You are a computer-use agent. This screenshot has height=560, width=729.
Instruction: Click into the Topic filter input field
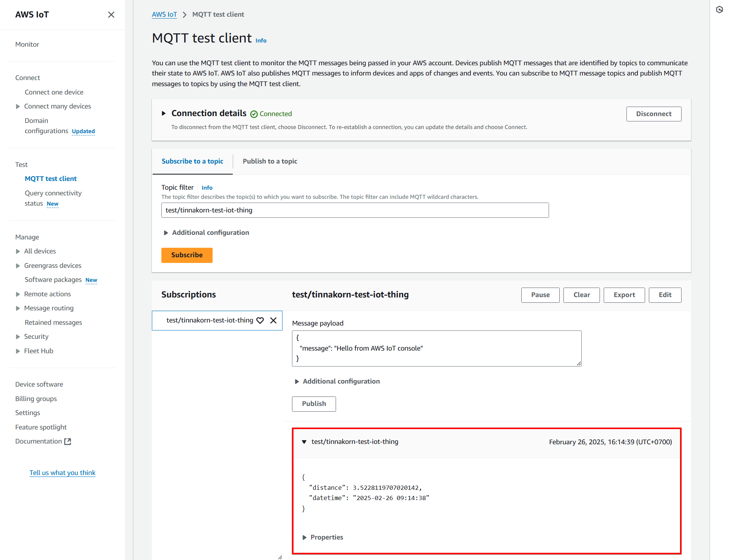pyautogui.click(x=355, y=210)
